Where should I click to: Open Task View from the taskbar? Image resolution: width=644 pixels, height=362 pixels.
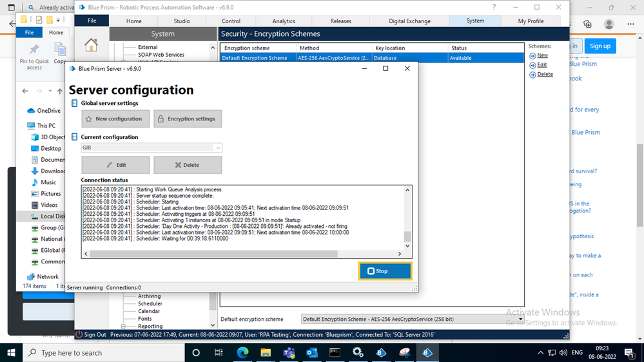point(218,352)
